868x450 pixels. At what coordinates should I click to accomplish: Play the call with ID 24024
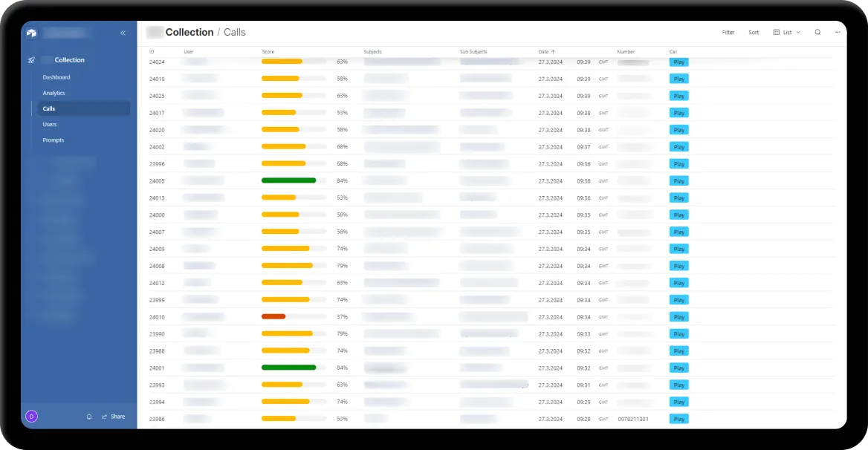[x=679, y=62]
